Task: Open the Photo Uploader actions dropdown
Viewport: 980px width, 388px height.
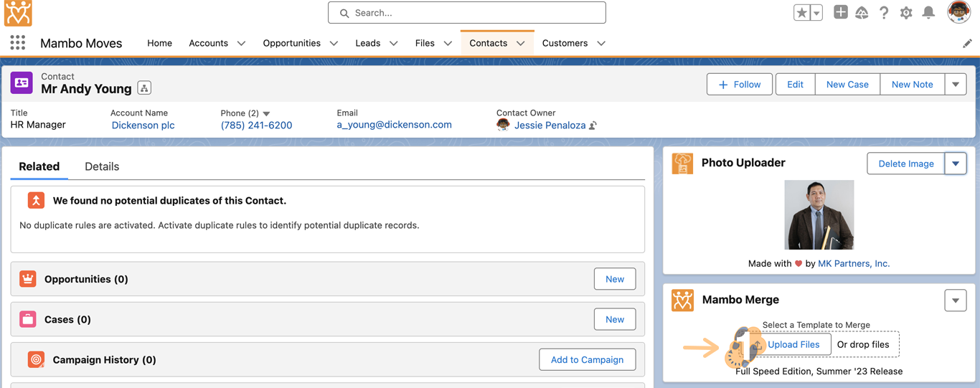Action: (955, 164)
